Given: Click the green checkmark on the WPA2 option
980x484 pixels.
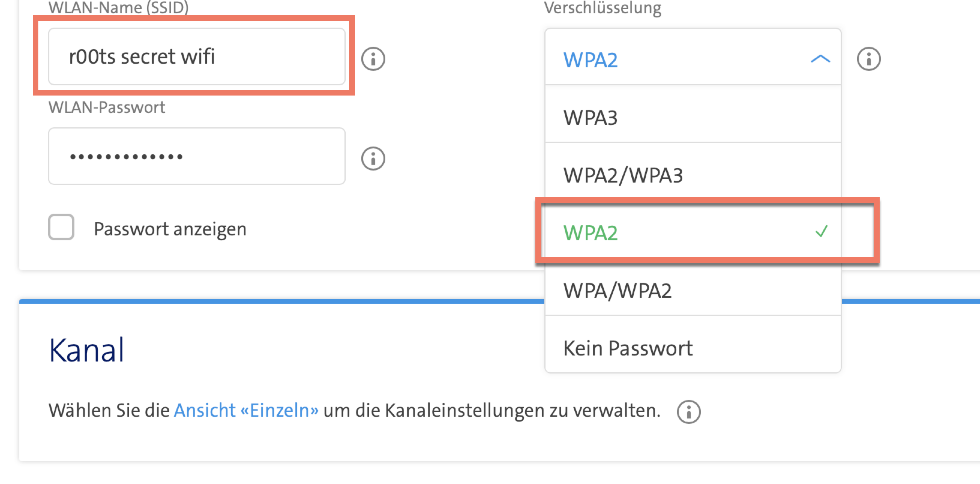Looking at the screenshot, I should (x=821, y=231).
